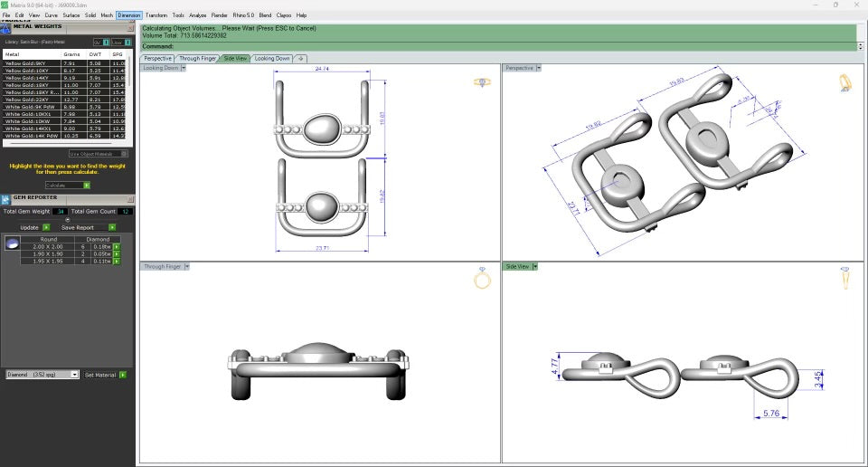The width and height of the screenshot is (868, 467).
Task: Click the ring icon in Through Finger viewport
Action: pyautogui.click(x=482, y=280)
